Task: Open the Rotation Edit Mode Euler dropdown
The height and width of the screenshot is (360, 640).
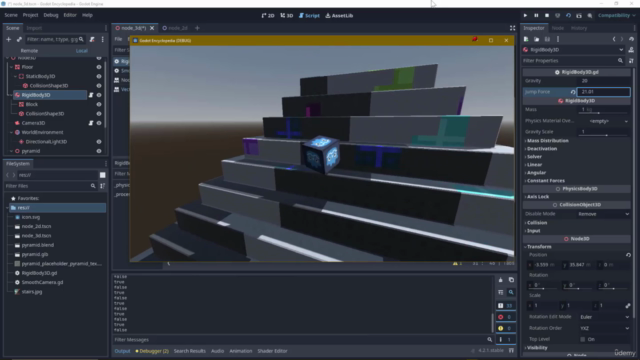Action: coord(603,317)
